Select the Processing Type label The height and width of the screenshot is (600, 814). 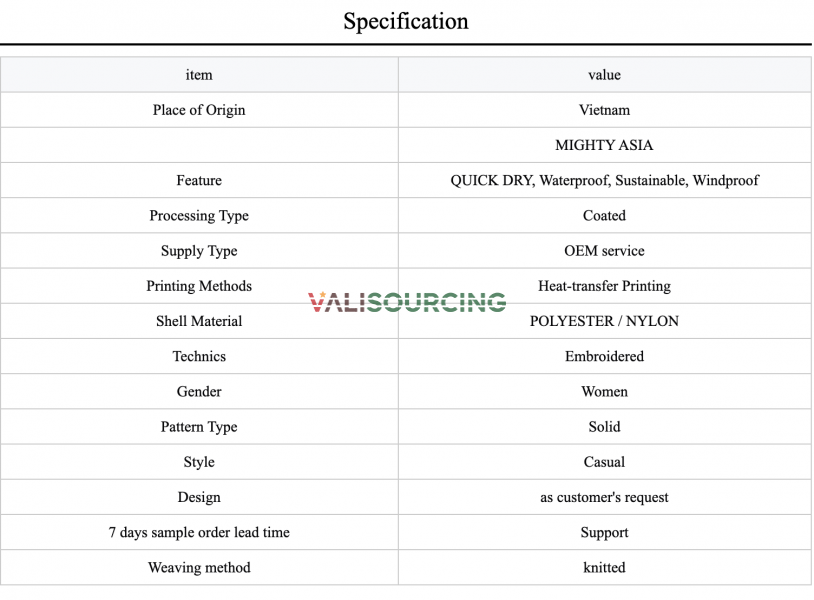coord(199,215)
